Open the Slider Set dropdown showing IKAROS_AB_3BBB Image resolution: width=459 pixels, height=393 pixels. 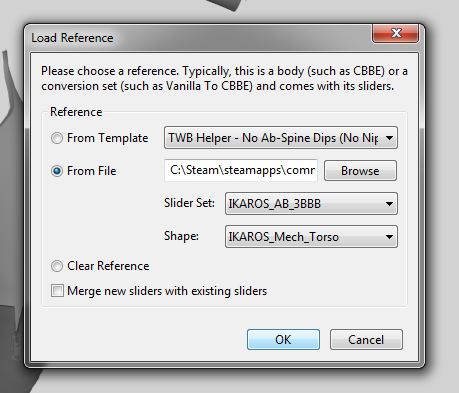(x=311, y=203)
